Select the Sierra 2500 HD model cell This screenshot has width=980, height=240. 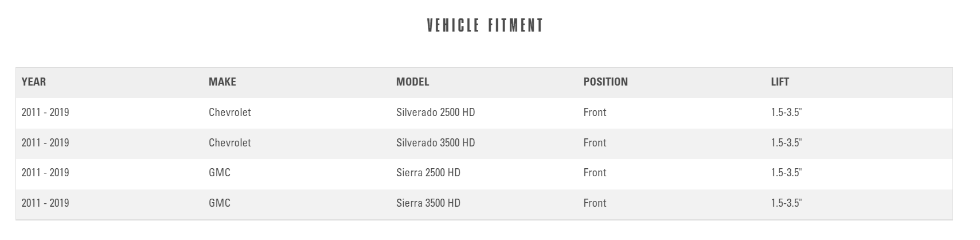click(x=428, y=173)
